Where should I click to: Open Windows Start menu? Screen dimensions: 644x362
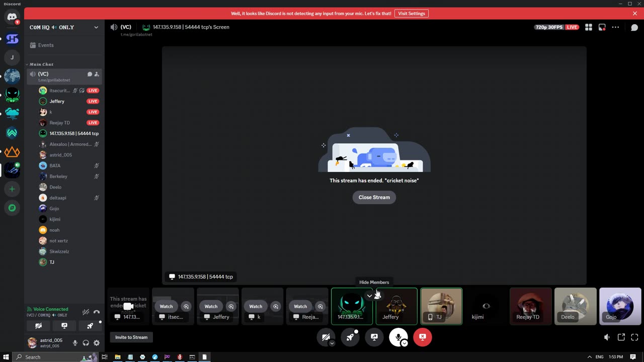pyautogui.click(x=6, y=357)
